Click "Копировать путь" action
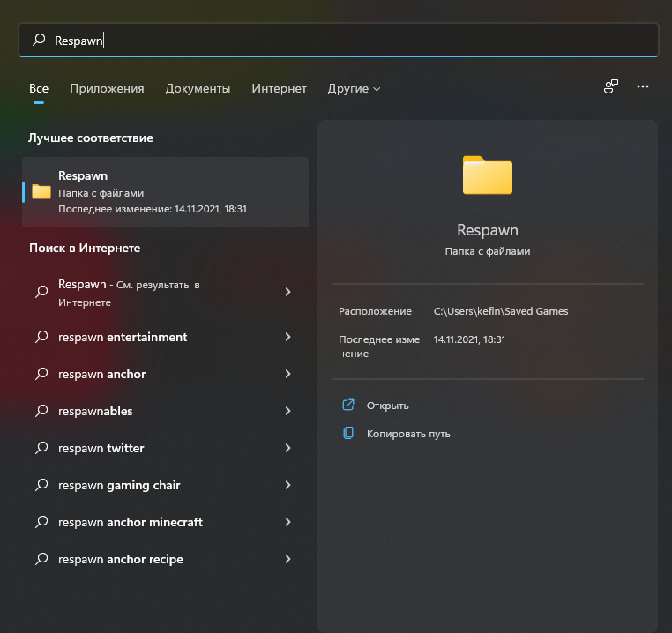The width and height of the screenshot is (672, 633). click(x=408, y=434)
